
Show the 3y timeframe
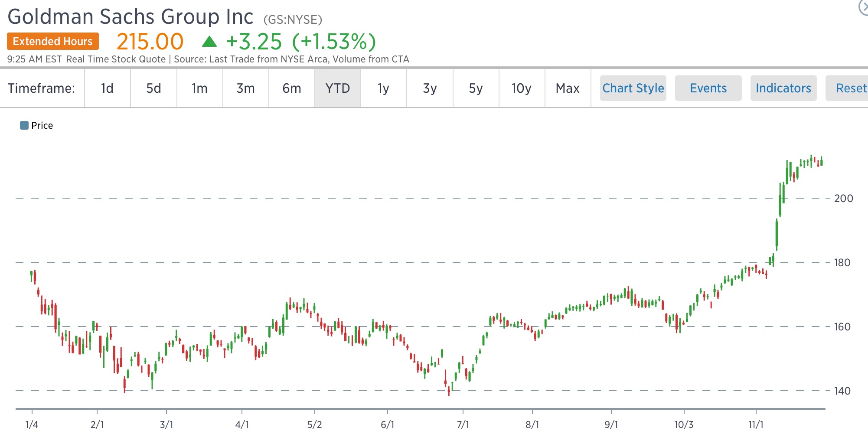click(430, 88)
